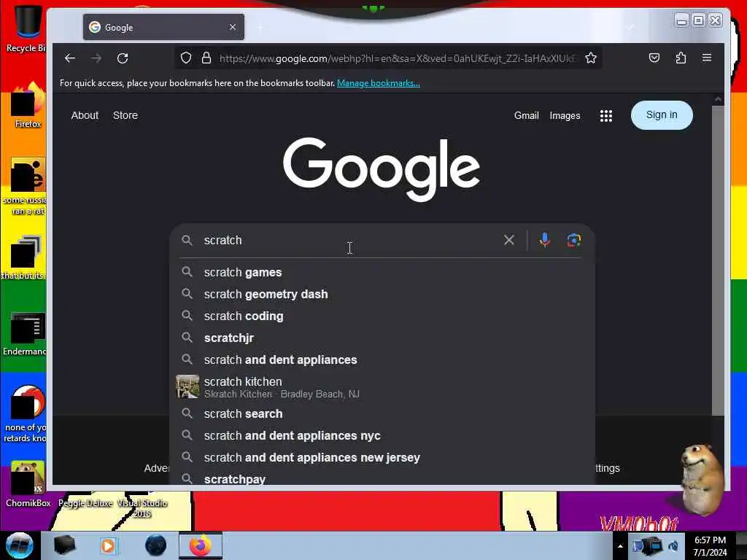Image resolution: width=747 pixels, height=560 pixels.
Task: Open Firefox application menu
Action: click(707, 58)
